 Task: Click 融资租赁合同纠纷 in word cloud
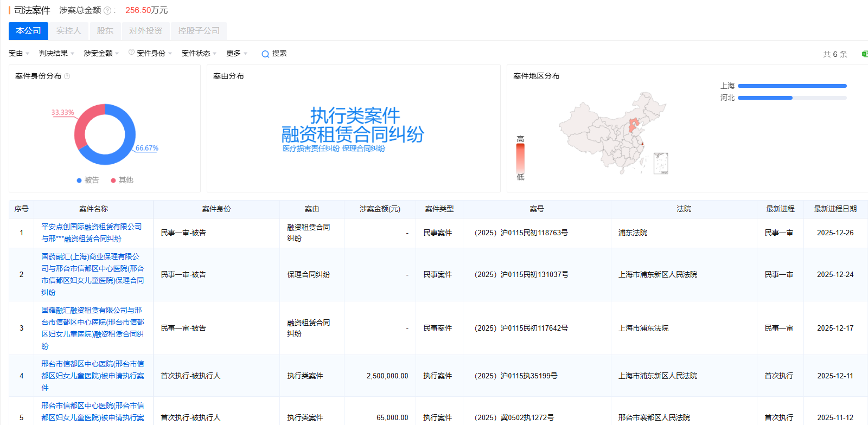click(353, 134)
